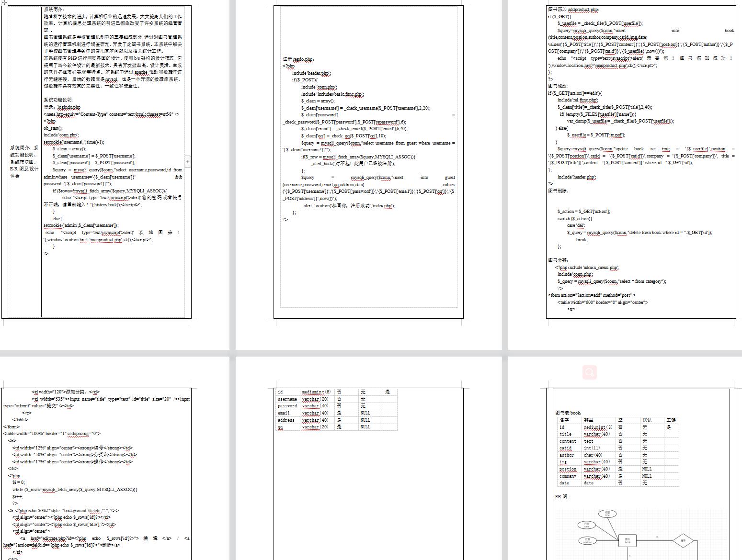Click the 图书添加 addproduct.php heading

coord(573,10)
